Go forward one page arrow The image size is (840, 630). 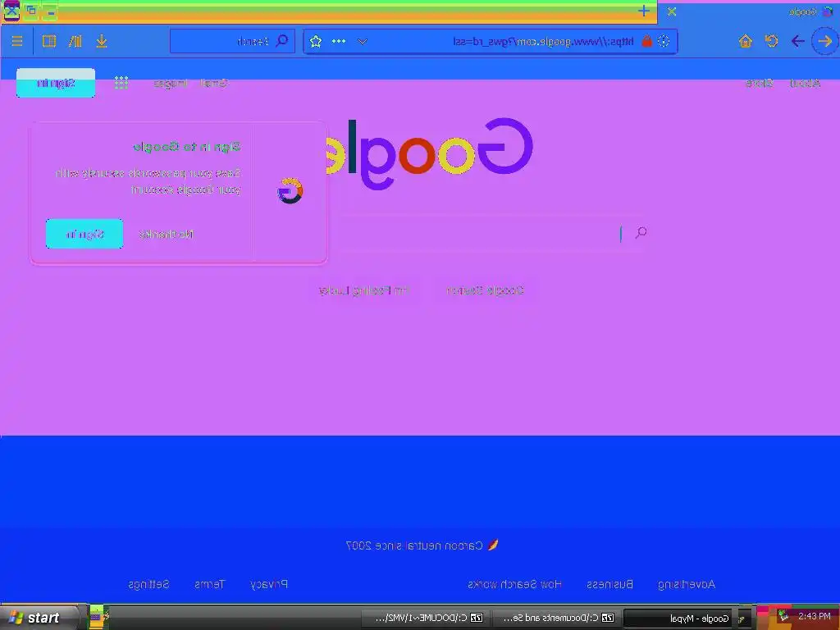(797, 41)
